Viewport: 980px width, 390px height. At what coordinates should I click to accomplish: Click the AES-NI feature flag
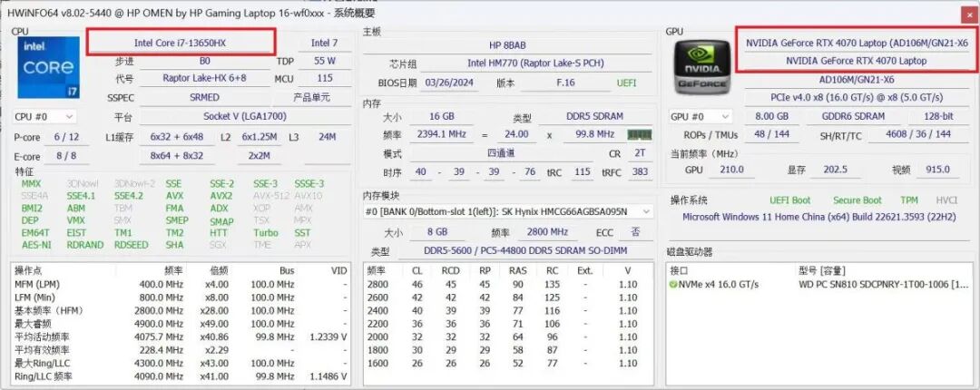point(36,245)
